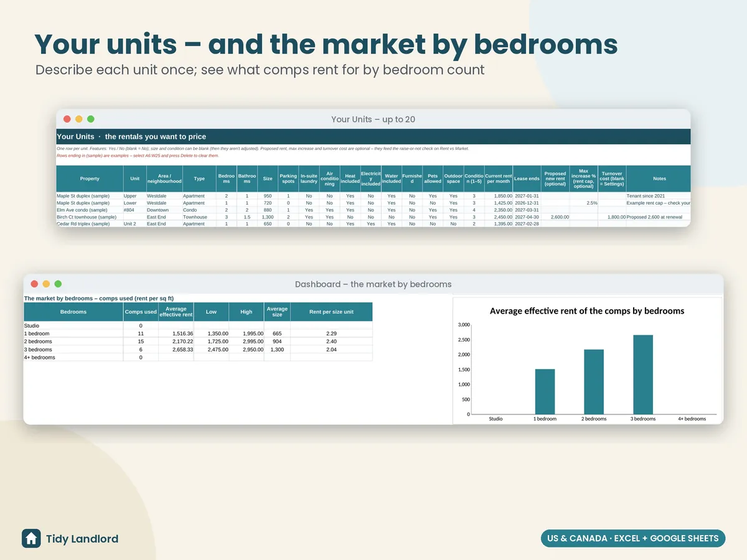Select the Lease ends column header
Screen dimensions: 747x560
pos(527,179)
